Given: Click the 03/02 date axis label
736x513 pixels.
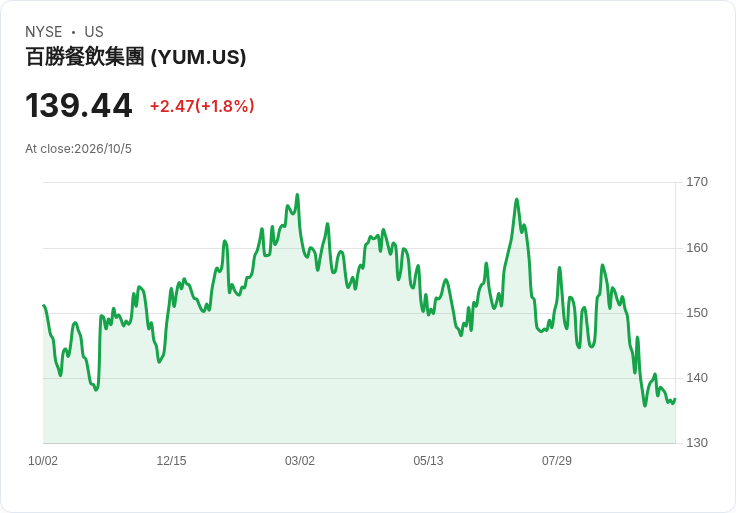Looking at the screenshot, I should 299,460.
